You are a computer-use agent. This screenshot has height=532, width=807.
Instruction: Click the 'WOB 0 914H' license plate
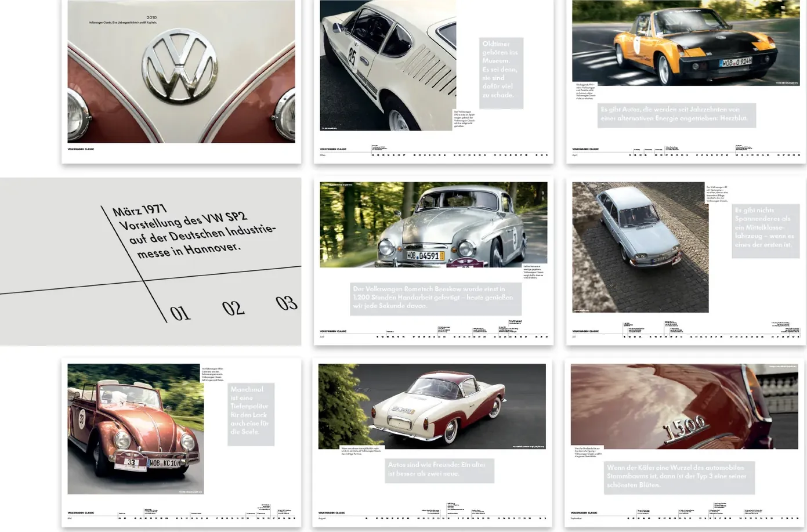(x=736, y=62)
